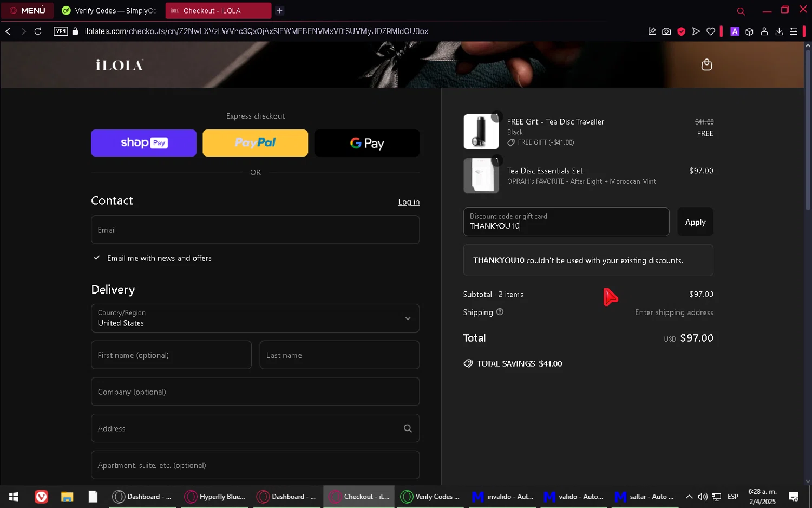Click the Log in link

click(409, 202)
